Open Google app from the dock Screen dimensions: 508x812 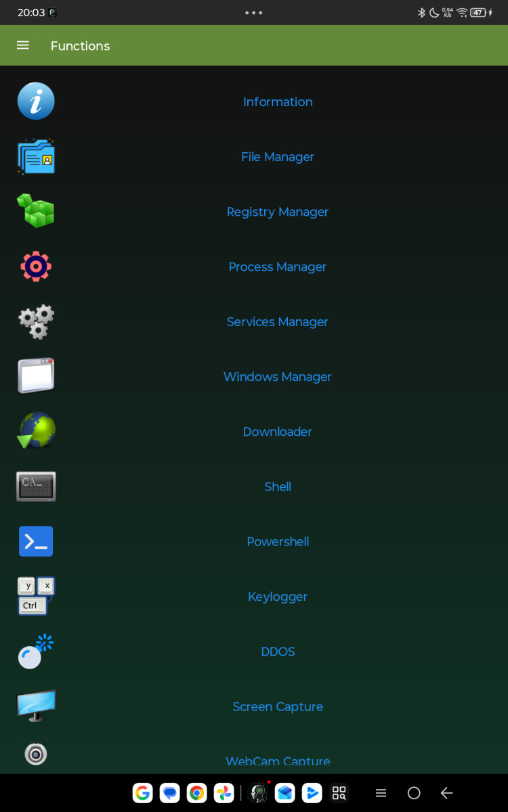(x=142, y=793)
